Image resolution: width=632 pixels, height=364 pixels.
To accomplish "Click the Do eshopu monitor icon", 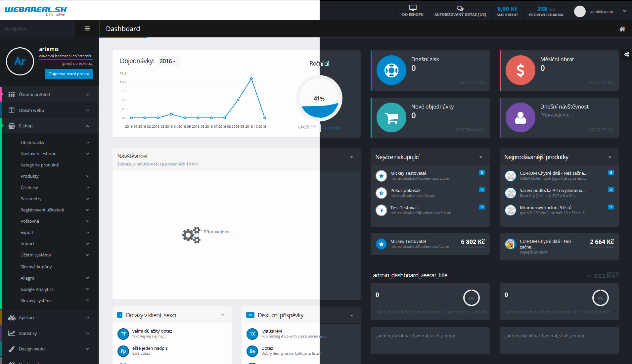I will [413, 8].
